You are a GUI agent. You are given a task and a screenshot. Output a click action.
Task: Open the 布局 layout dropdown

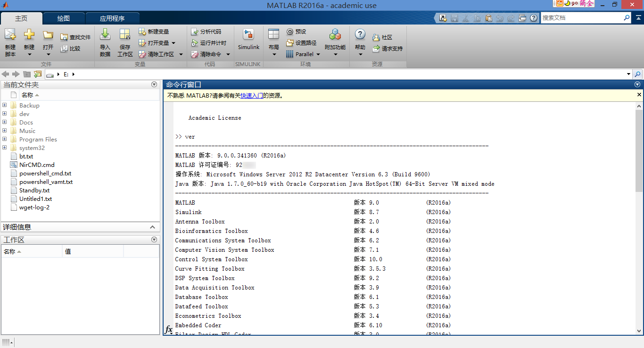(x=274, y=43)
